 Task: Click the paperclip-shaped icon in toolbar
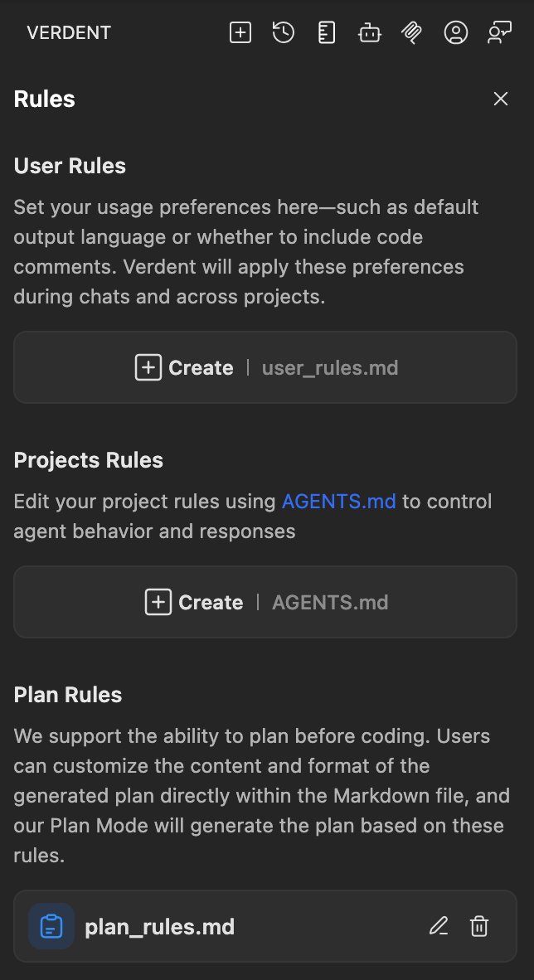coord(412,33)
